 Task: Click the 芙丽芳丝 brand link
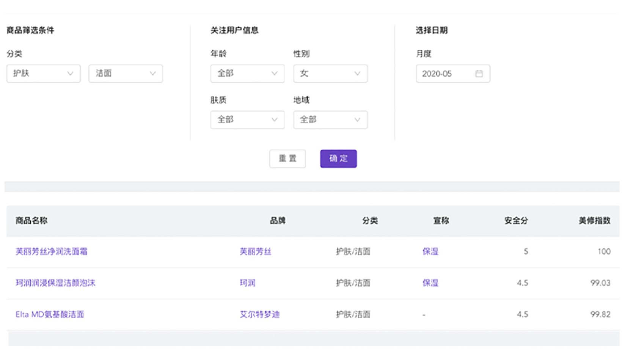255,251
